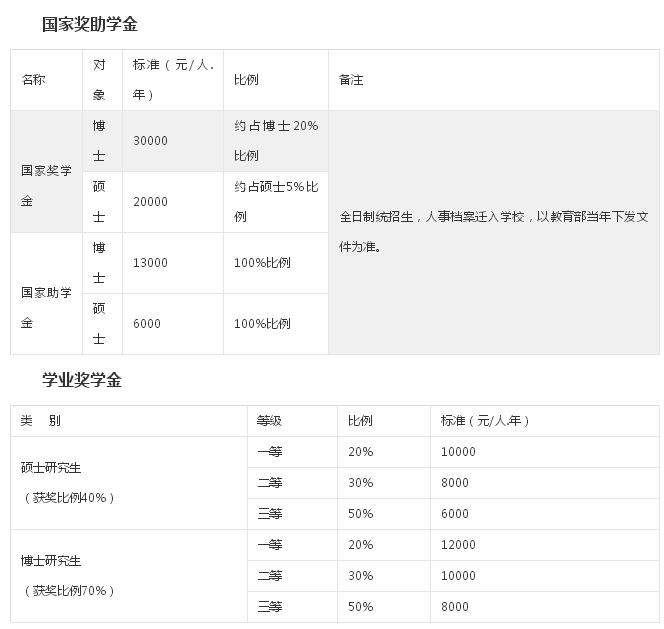Click the 国家奖助学金 section heading
This screenshot has height=629, width=664.
(89, 25)
